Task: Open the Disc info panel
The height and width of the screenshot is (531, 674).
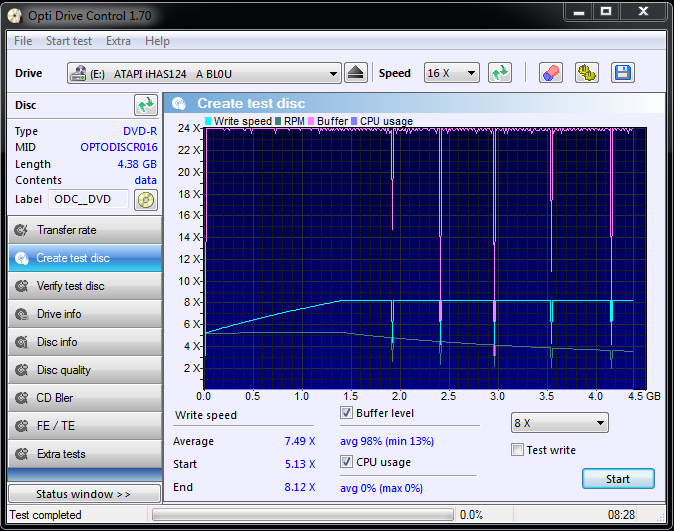Action: point(85,342)
